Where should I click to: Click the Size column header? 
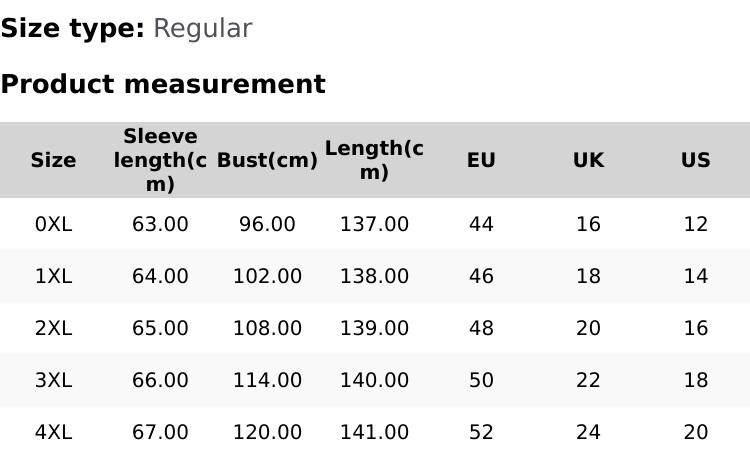[x=53, y=160]
